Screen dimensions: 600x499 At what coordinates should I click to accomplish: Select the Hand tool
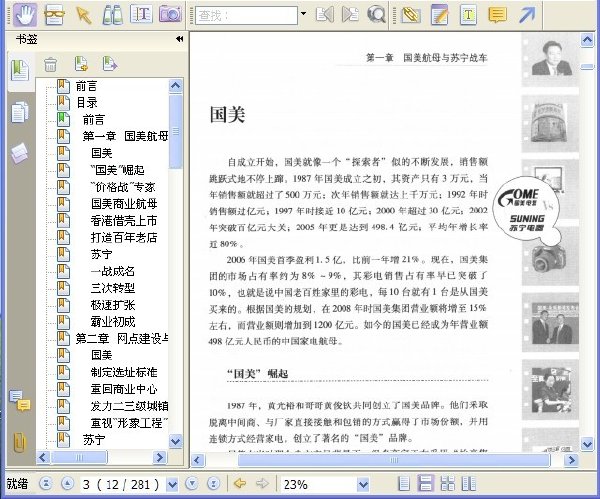[25, 15]
